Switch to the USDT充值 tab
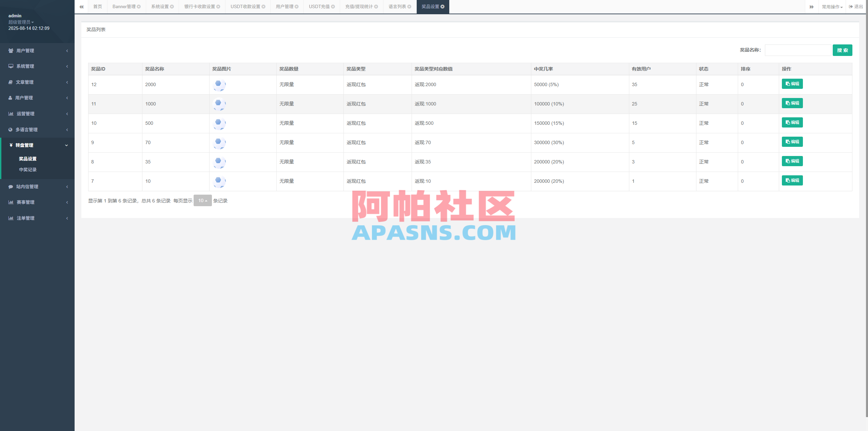The image size is (868, 431). [x=319, y=6]
